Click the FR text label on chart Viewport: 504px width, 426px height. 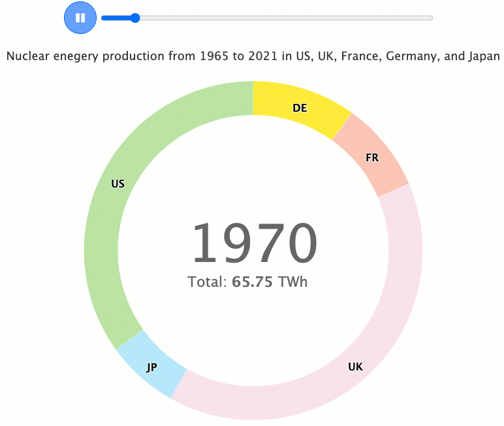(372, 158)
